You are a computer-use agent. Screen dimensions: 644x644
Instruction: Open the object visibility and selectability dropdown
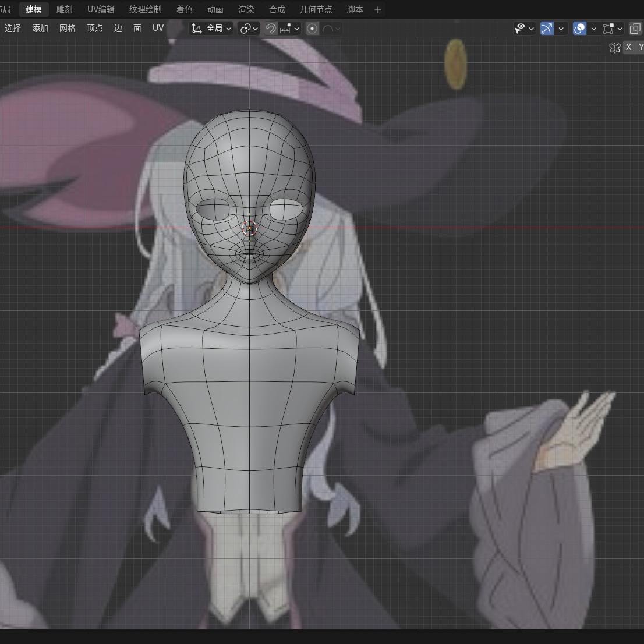pyautogui.click(x=525, y=29)
